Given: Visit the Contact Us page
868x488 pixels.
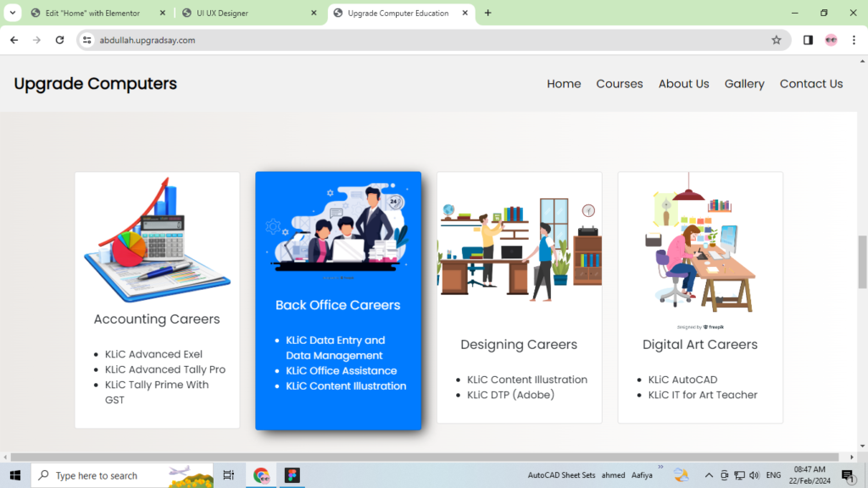Looking at the screenshot, I should point(811,83).
